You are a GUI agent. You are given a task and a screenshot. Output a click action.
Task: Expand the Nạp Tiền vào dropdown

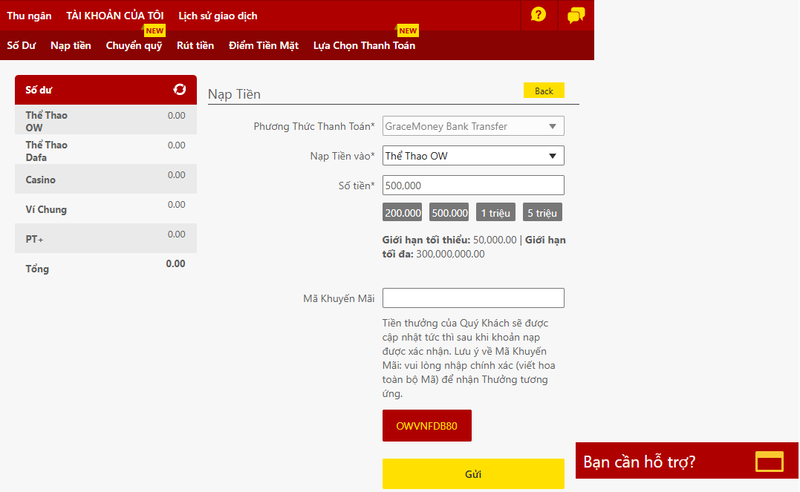[473, 156]
